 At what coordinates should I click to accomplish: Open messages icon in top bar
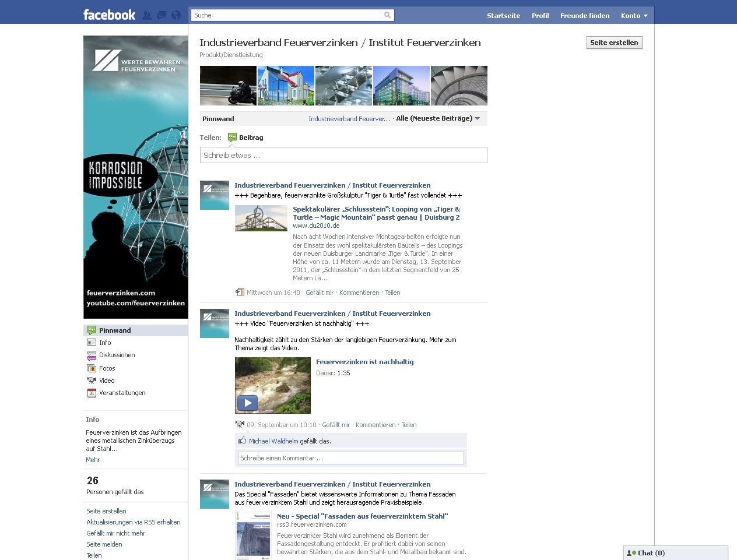click(x=162, y=15)
